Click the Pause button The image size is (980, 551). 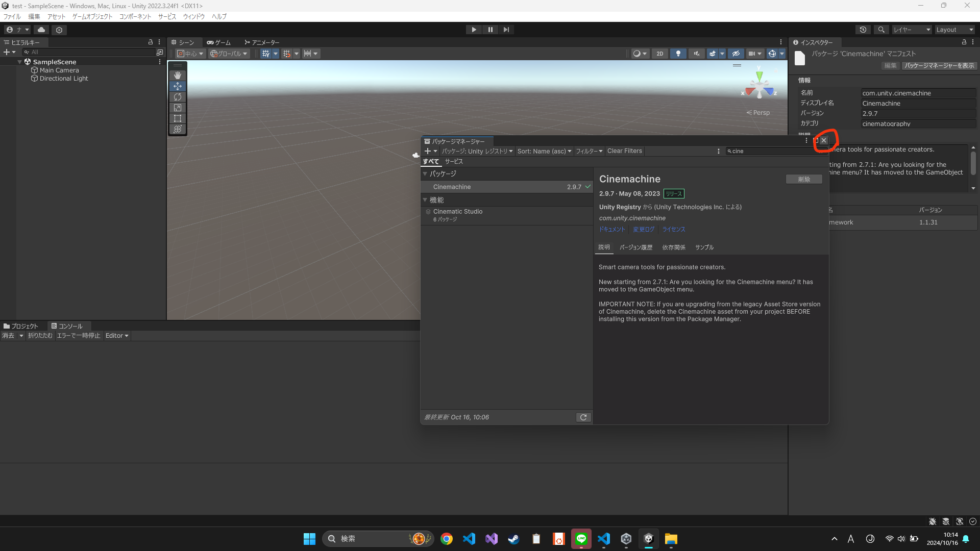tap(490, 30)
